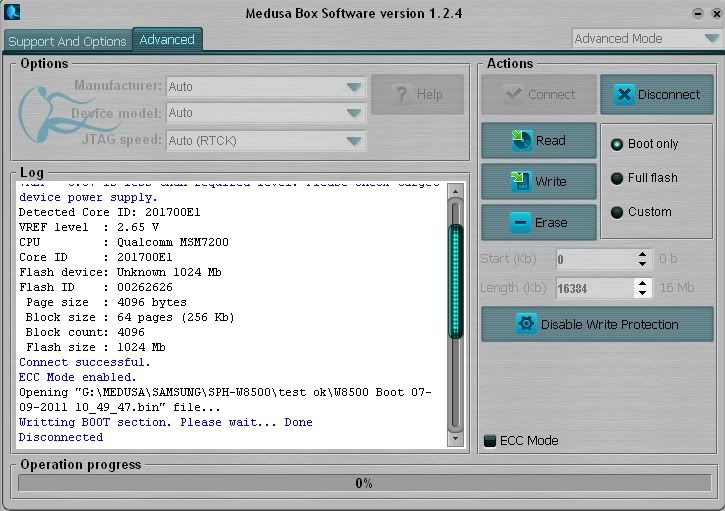Click log line 'Disconnected'
The image size is (725, 511).
pyautogui.click(x=61, y=437)
